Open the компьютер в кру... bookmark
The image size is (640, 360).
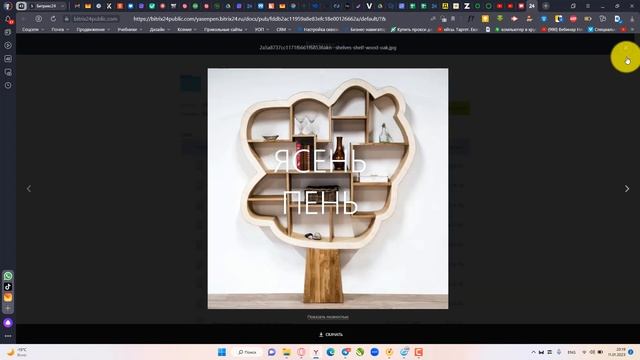(515, 29)
